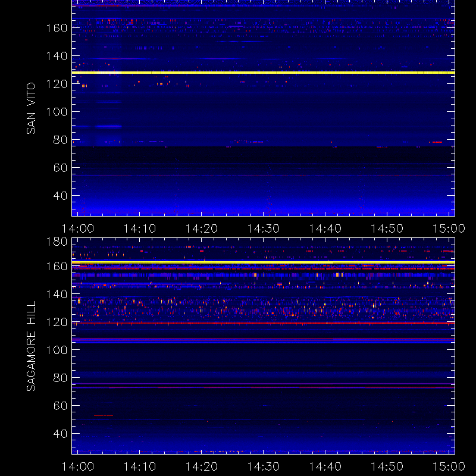476x476 pixels.
Task: Select the 14:50 label under San Vito plot
Action: point(387,228)
